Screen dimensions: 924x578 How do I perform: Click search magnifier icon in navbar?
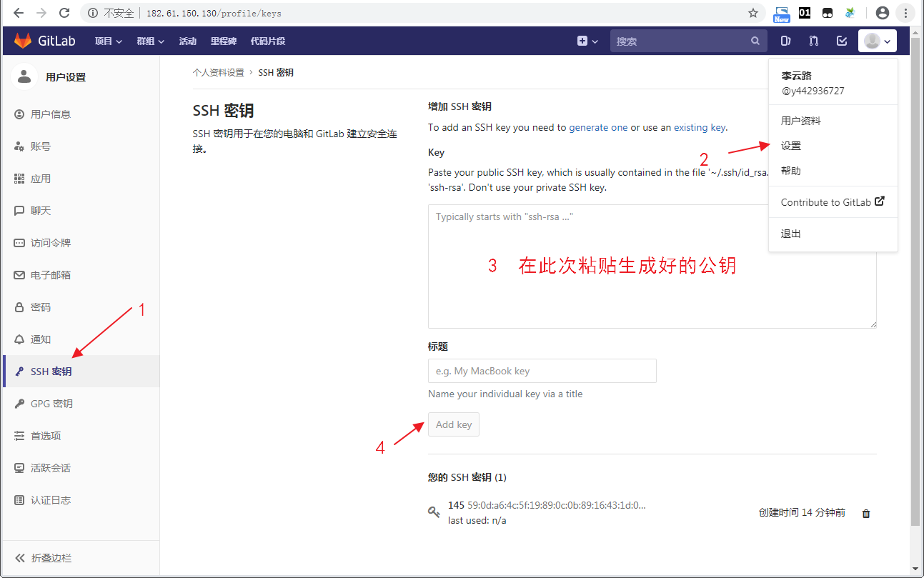[x=755, y=41]
